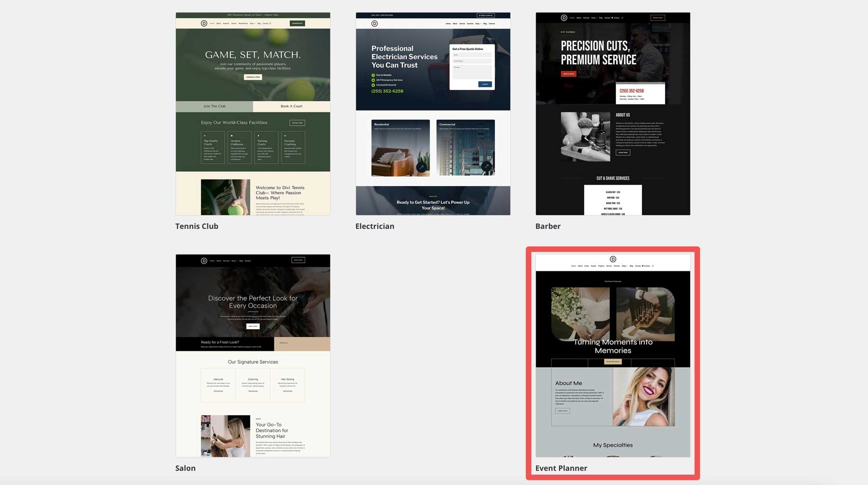Click the Message field in the quote form
This screenshot has width=868, height=485.
[472, 71]
